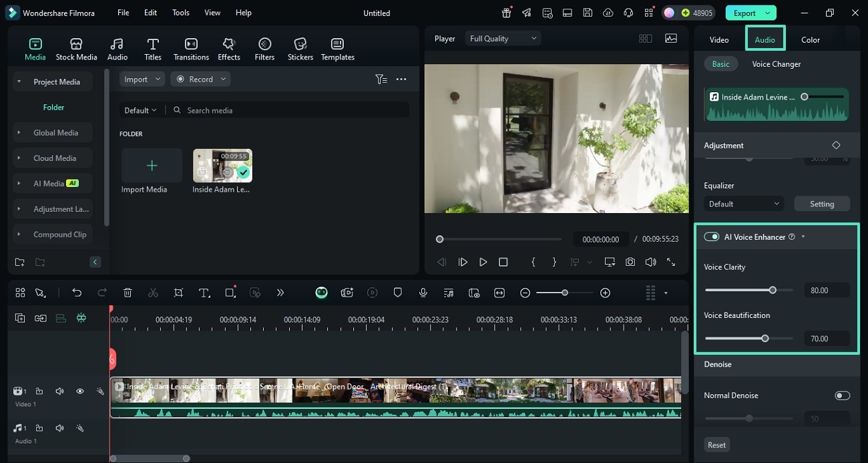
Task: Click the Equalizer Setting button
Action: coord(822,204)
